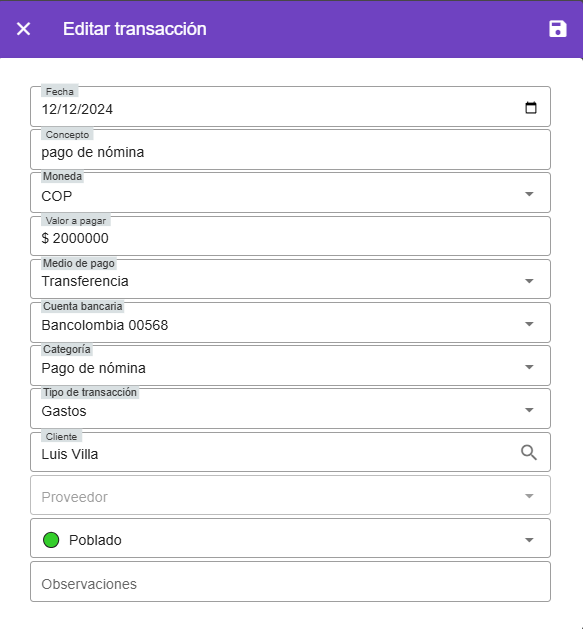Click the search magnifier in Cliente field

[529, 452]
